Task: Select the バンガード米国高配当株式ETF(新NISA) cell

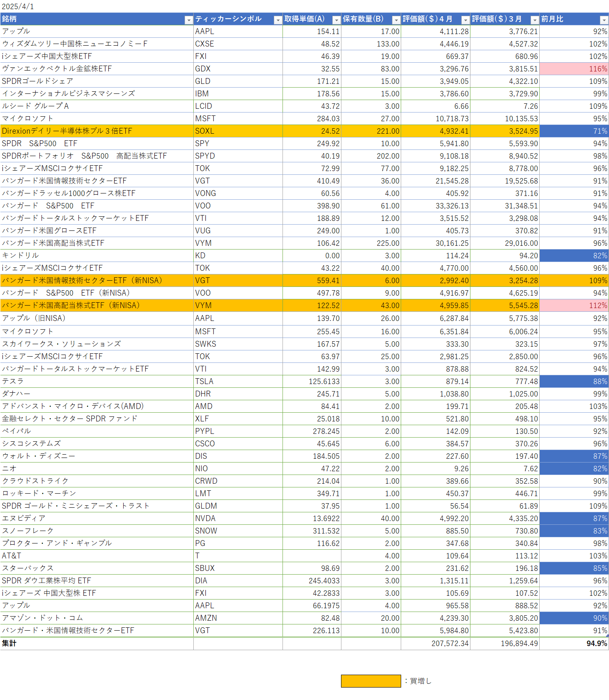Action: click(97, 306)
